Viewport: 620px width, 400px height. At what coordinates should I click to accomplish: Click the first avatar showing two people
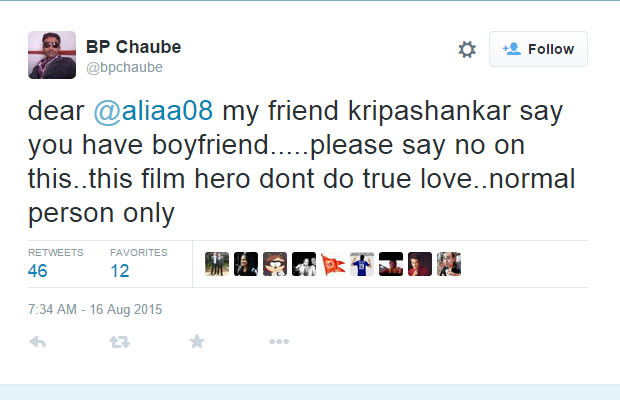point(217,263)
